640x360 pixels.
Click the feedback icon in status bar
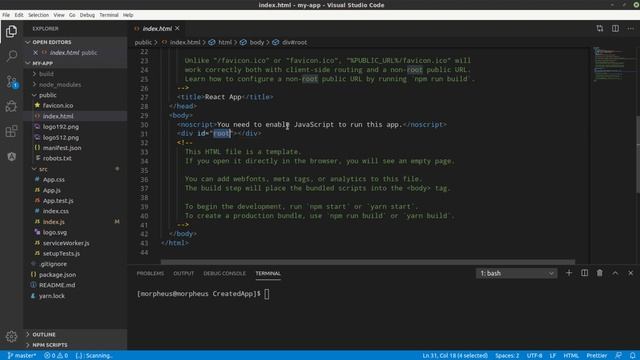click(619, 356)
